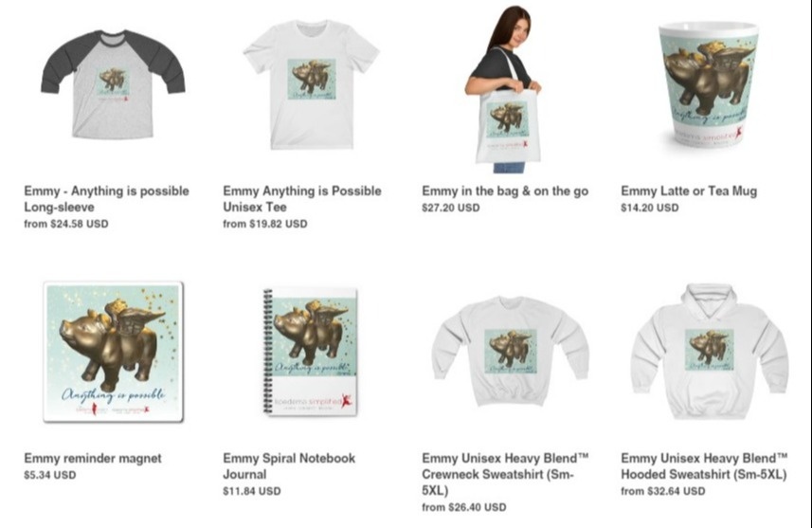This screenshot has height=528, width=812.
Task: Open the square reminder magnet image
Action: [x=114, y=353]
